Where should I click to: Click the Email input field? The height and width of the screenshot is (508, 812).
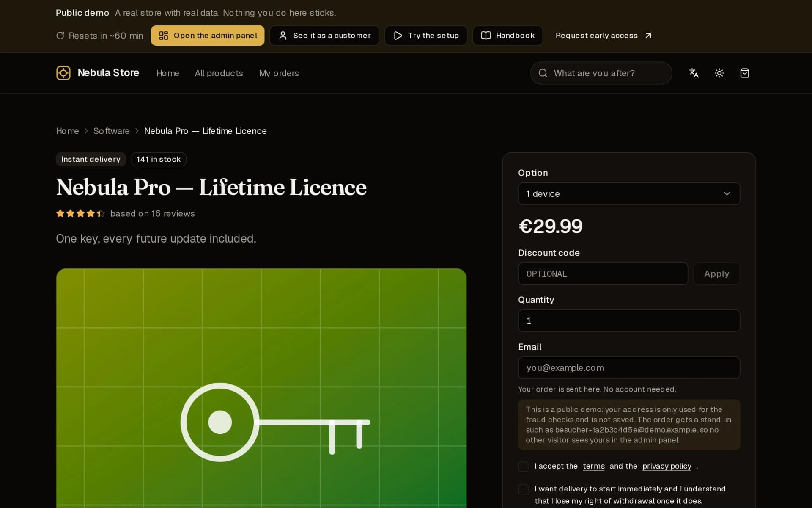tap(629, 367)
